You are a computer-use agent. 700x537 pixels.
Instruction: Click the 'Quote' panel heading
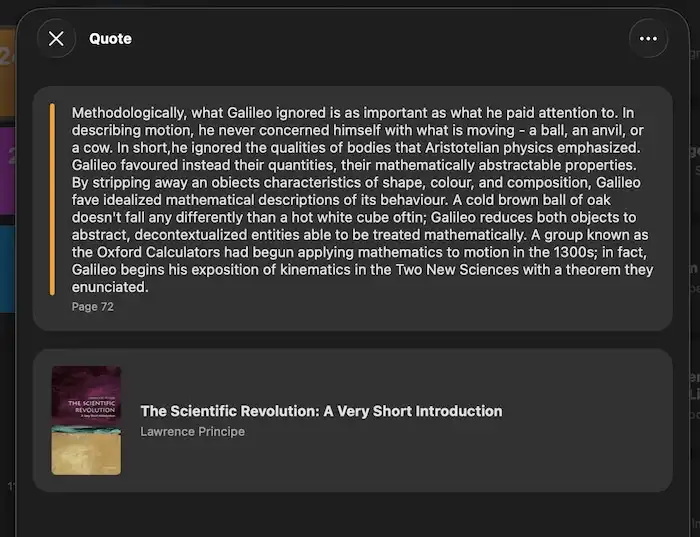pos(110,39)
